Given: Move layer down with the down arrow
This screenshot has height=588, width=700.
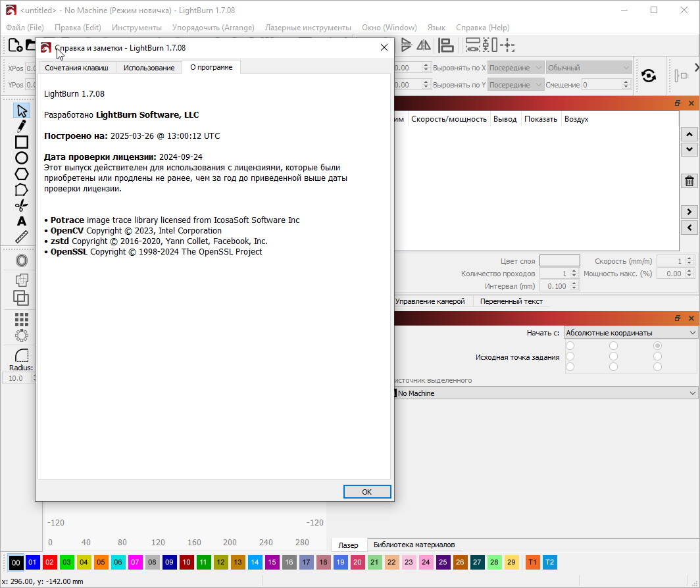Looking at the screenshot, I should tap(689, 149).
